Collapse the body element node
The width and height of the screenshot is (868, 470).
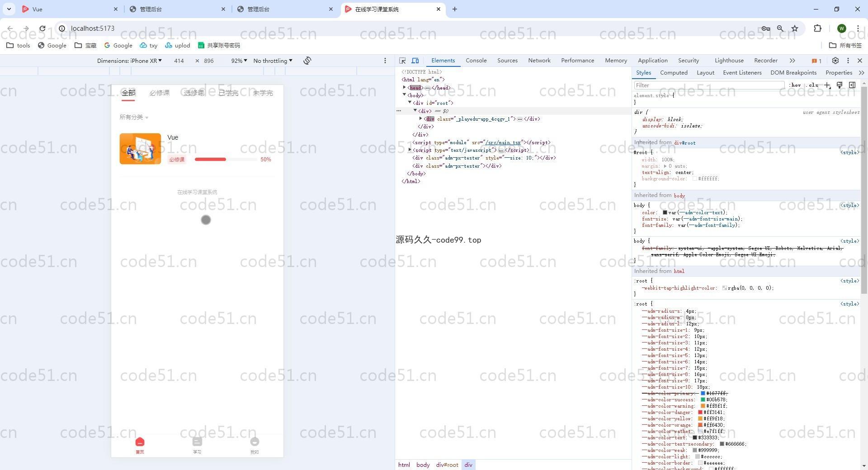[x=405, y=95]
